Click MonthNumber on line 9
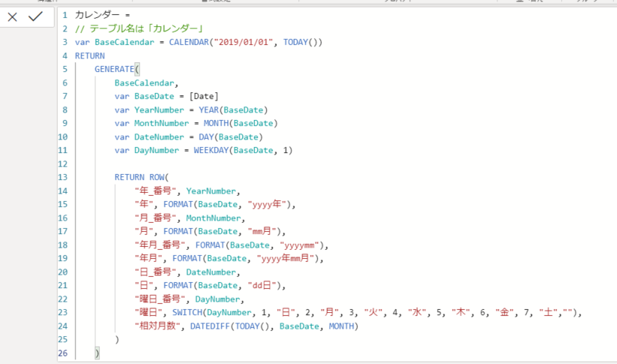This screenshot has width=617, height=364. [162, 123]
